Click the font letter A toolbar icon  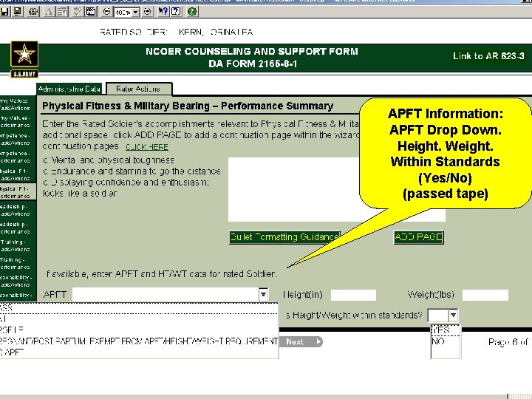point(49,12)
